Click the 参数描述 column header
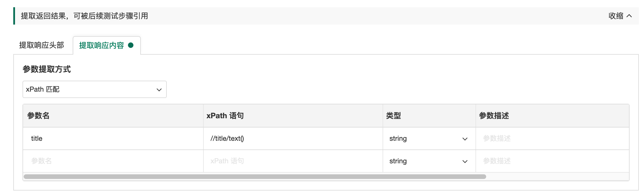 494,116
